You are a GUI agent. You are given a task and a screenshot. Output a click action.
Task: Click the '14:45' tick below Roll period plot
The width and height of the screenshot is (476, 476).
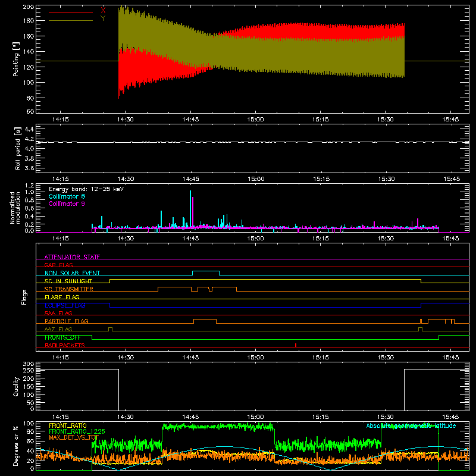190,179
